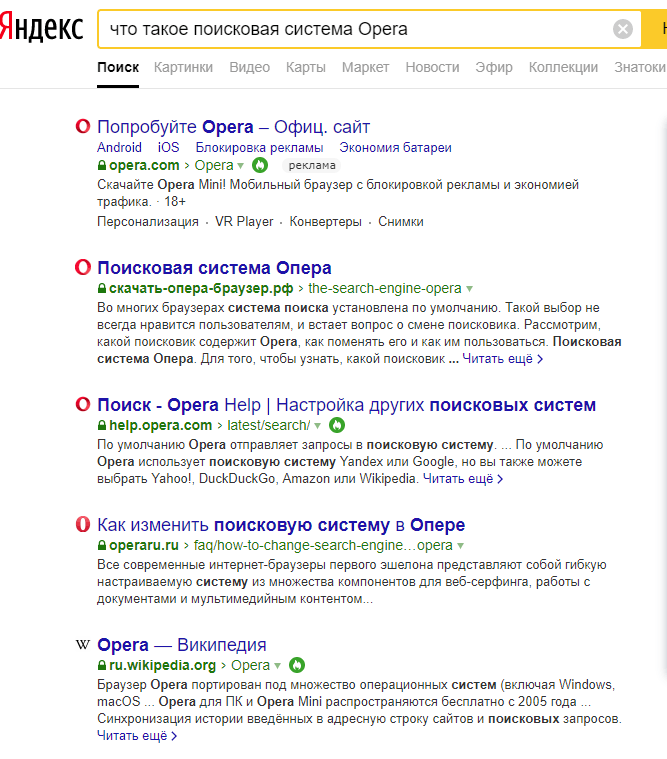Click green turbo icon on ru.wikipedia.org result
Image resolution: width=667 pixels, height=759 pixels.
(x=297, y=665)
